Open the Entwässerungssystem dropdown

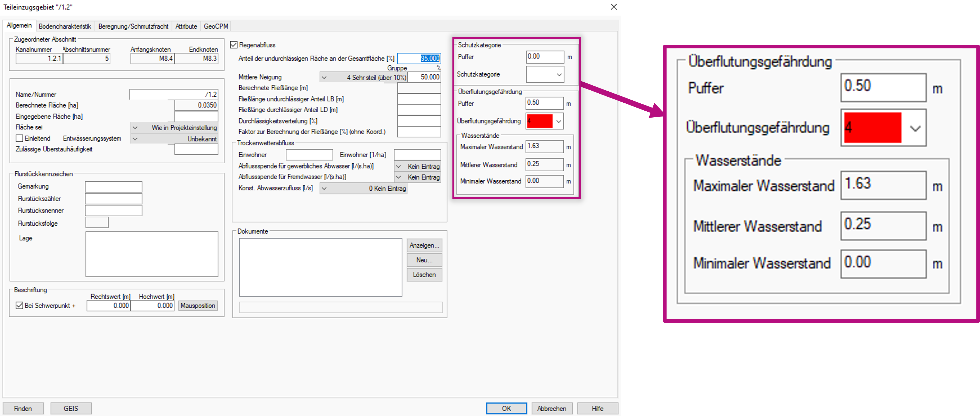coord(135,139)
